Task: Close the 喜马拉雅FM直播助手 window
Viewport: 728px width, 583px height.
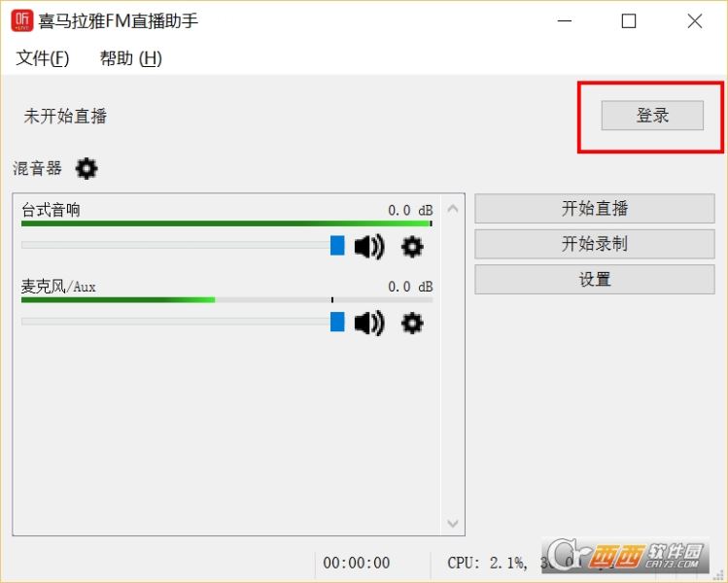Action: 694,21
